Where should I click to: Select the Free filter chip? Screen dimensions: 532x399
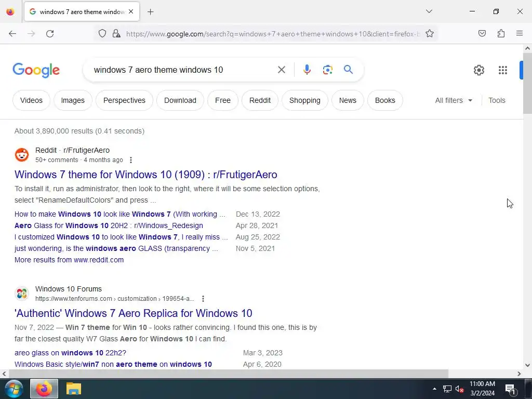pos(222,100)
